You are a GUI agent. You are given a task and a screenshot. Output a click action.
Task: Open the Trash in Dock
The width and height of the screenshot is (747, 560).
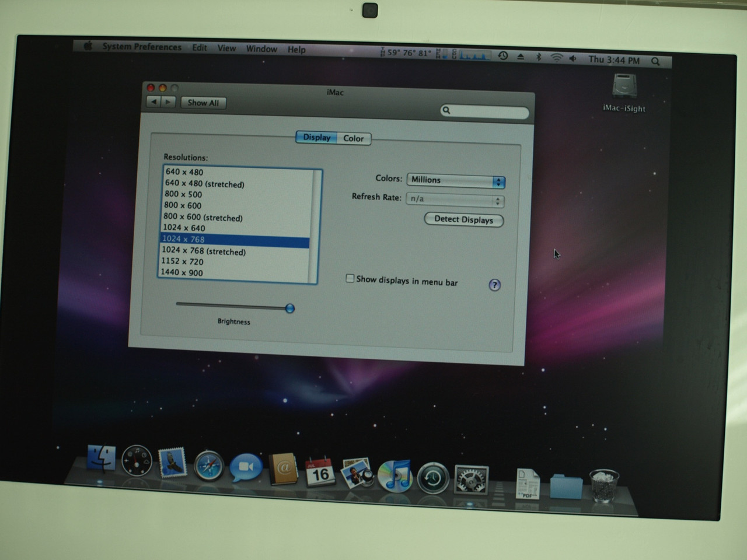(604, 487)
